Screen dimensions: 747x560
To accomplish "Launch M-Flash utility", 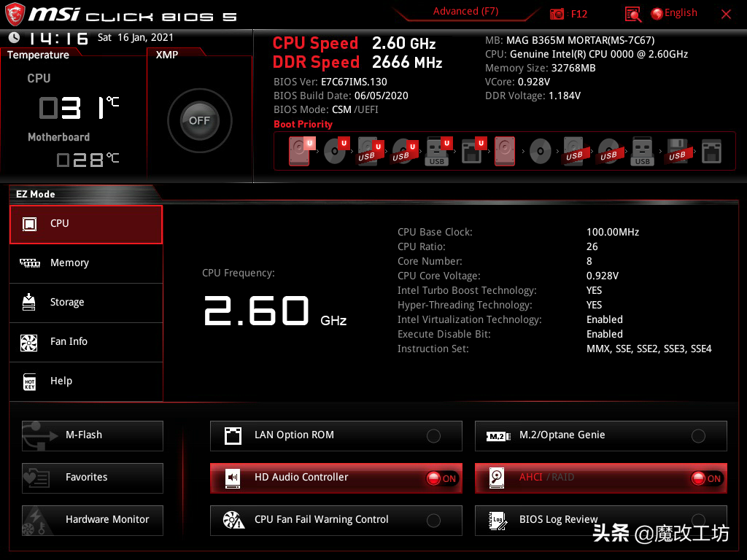I will (x=93, y=436).
